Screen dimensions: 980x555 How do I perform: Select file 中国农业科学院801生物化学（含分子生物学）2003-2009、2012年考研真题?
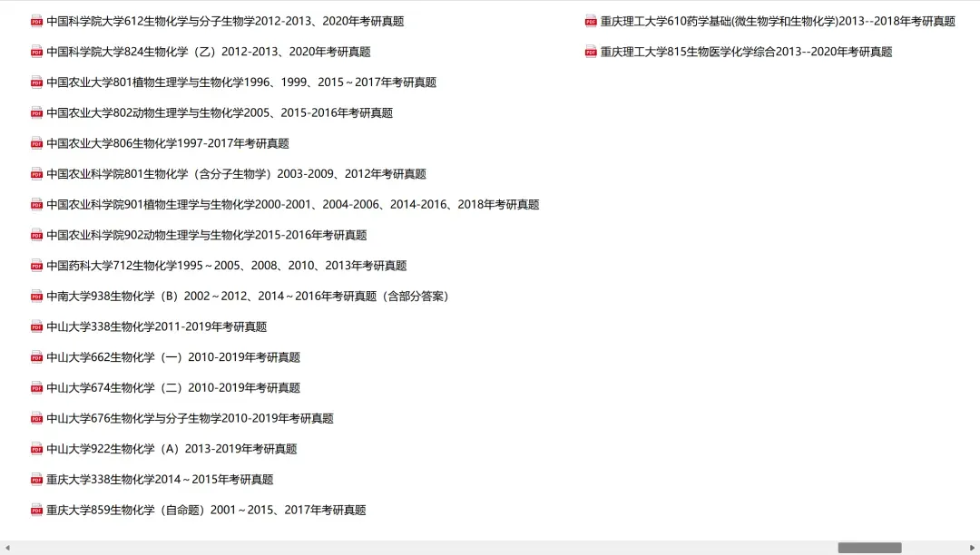pos(236,174)
